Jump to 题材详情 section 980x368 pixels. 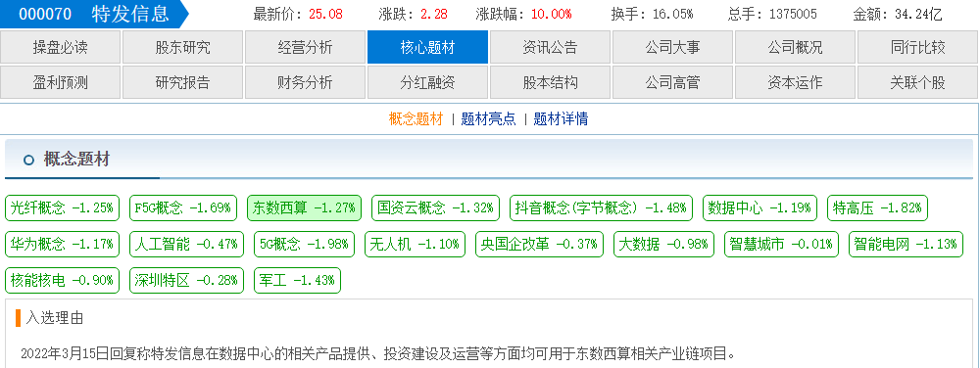tap(561, 119)
